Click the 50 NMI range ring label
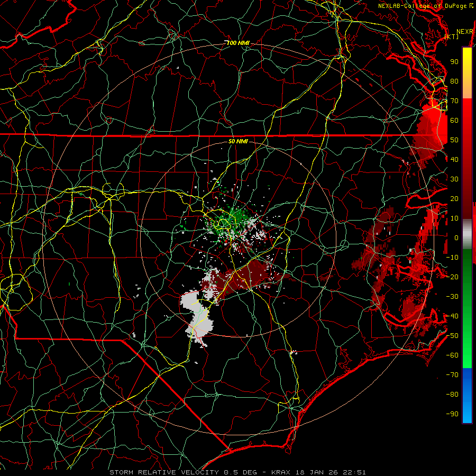Screen dimensions: 476x476 [x=238, y=141]
